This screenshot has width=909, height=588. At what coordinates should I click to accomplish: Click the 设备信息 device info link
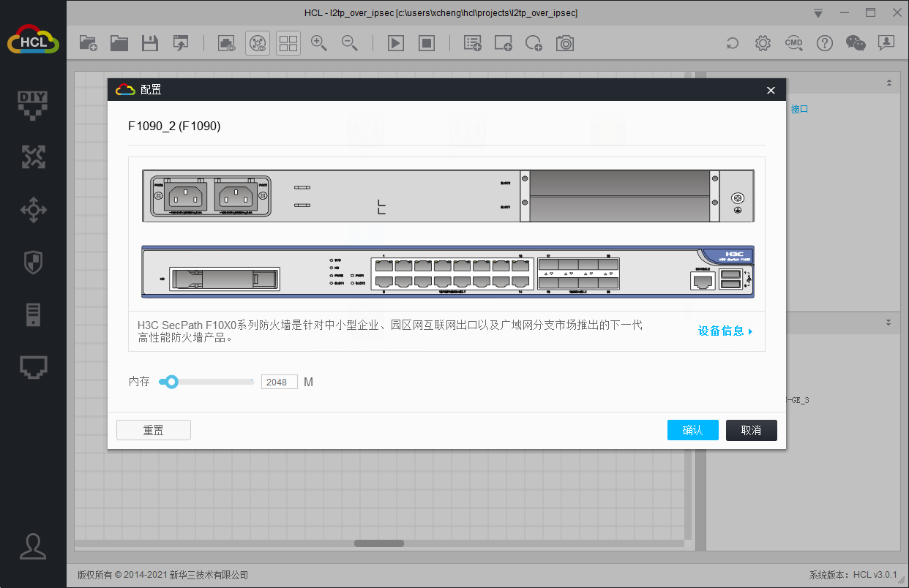pyautogui.click(x=721, y=331)
